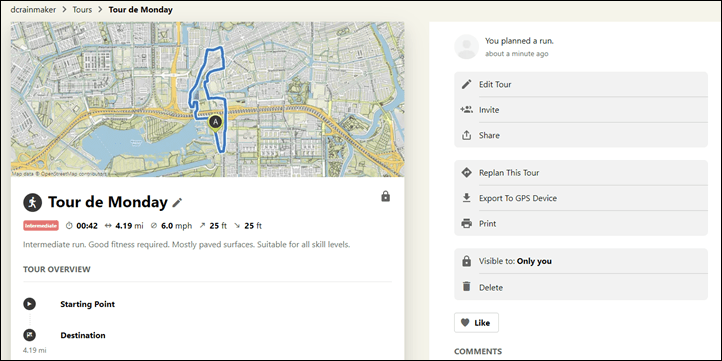Go to dcrainmaker breadcrumb link

pos(33,9)
